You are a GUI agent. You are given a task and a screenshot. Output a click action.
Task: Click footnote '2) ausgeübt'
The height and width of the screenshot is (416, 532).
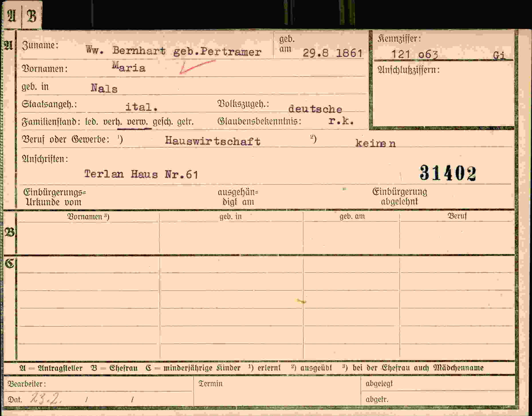[x=311, y=368]
